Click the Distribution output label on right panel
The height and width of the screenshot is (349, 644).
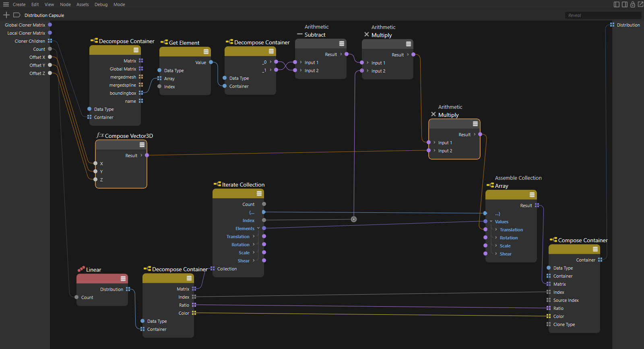628,25
